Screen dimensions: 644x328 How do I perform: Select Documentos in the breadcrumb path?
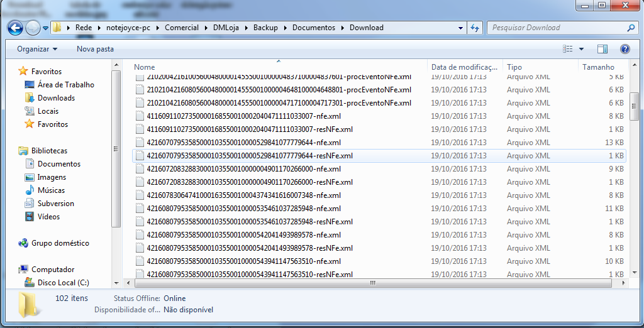(314, 28)
